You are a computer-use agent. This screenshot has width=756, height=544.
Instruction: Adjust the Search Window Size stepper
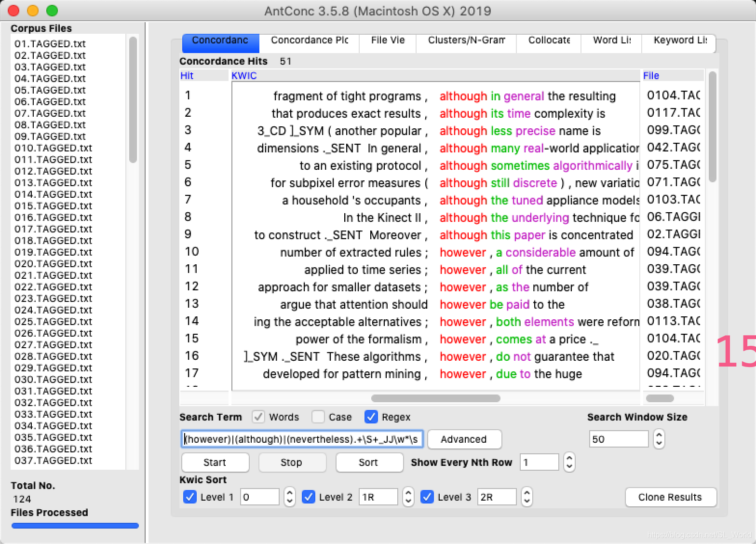pyautogui.click(x=659, y=439)
